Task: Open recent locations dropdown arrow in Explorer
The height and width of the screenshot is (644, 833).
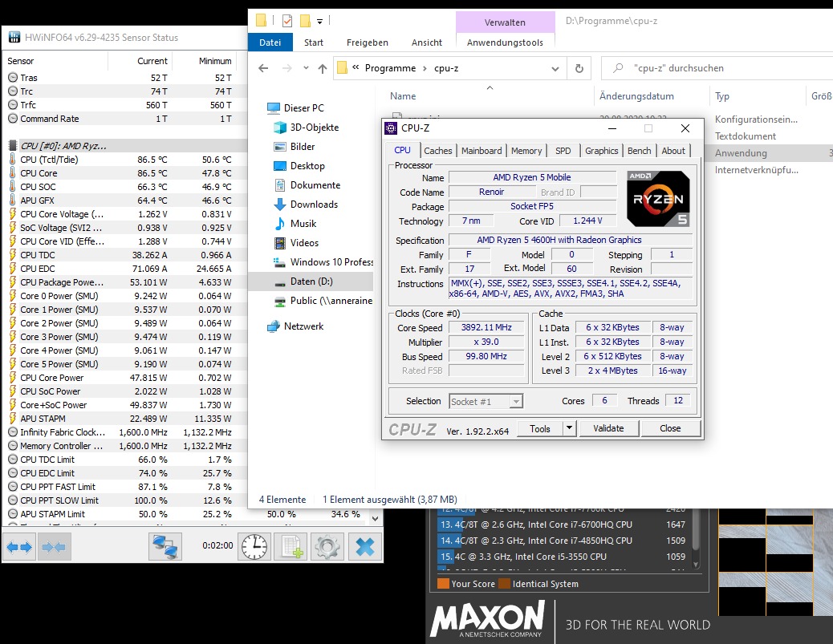Action: (306, 68)
